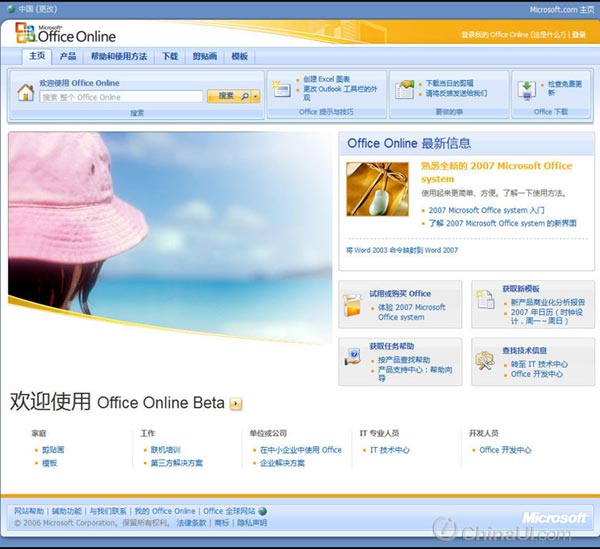
Task: Go to the 剪贴画 tab
Action: pyautogui.click(x=205, y=56)
